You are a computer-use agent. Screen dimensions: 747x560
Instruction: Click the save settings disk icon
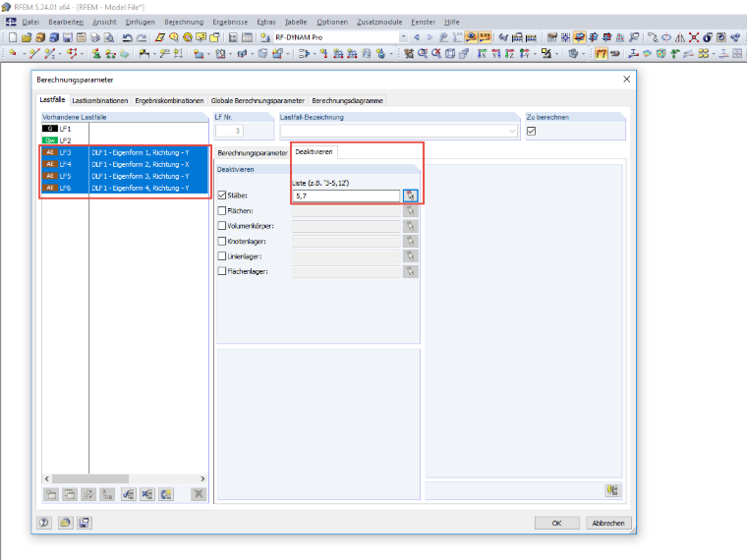[85, 523]
